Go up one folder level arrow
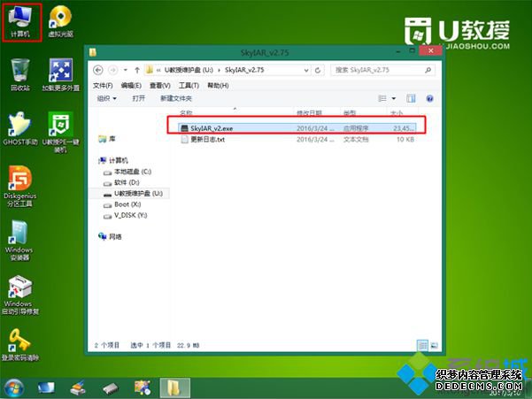532x399 pixels. point(137,70)
